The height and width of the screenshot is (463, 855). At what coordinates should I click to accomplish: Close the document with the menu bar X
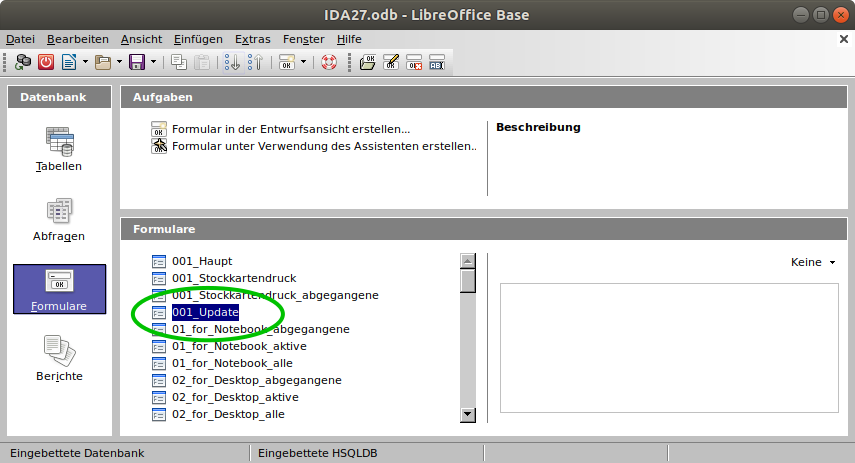coord(844,39)
